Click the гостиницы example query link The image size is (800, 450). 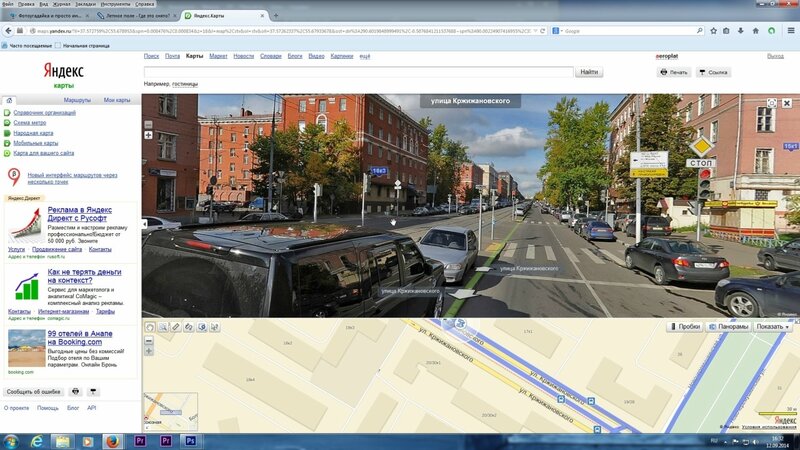185,84
